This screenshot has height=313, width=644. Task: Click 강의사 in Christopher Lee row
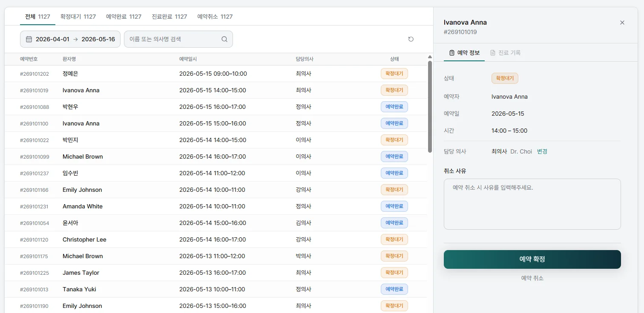(304, 239)
